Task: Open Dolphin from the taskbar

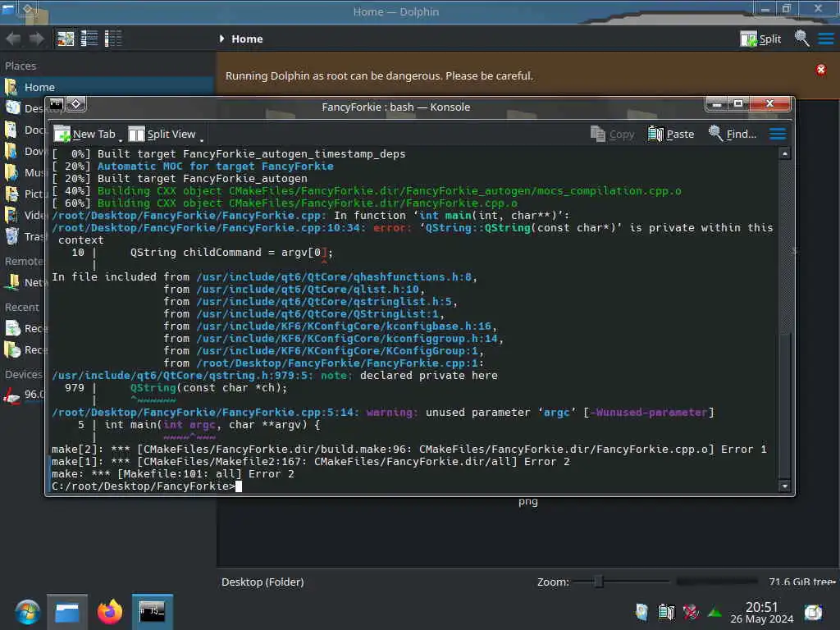Action: pos(67,612)
